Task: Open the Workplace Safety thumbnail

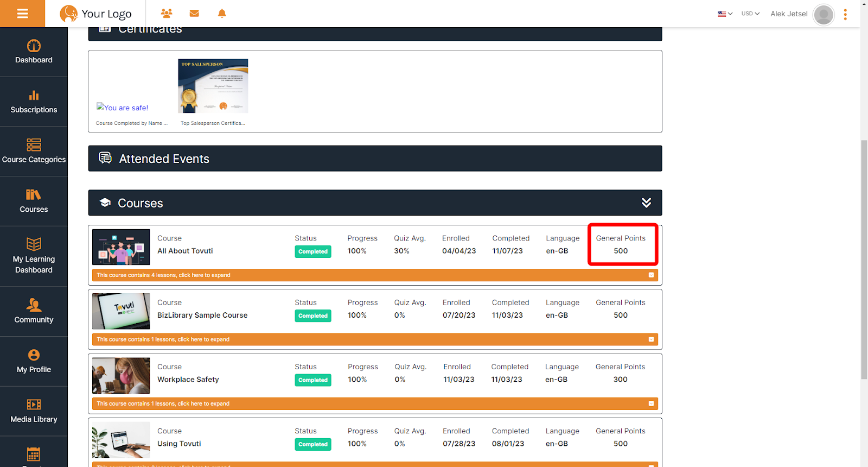Action: pyautogui.click(x=121, y=375)
